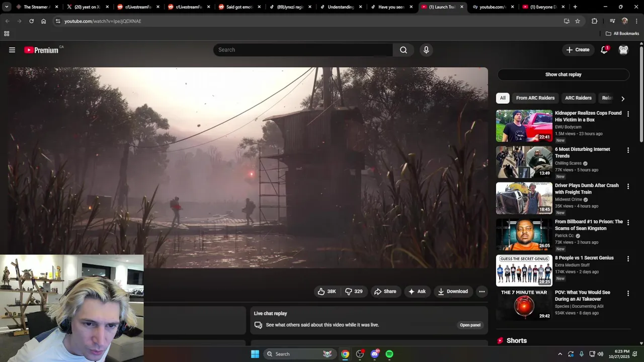Open options for Sean Kingston video
This screenshot has width=644, height=362.
pos(628,223)
